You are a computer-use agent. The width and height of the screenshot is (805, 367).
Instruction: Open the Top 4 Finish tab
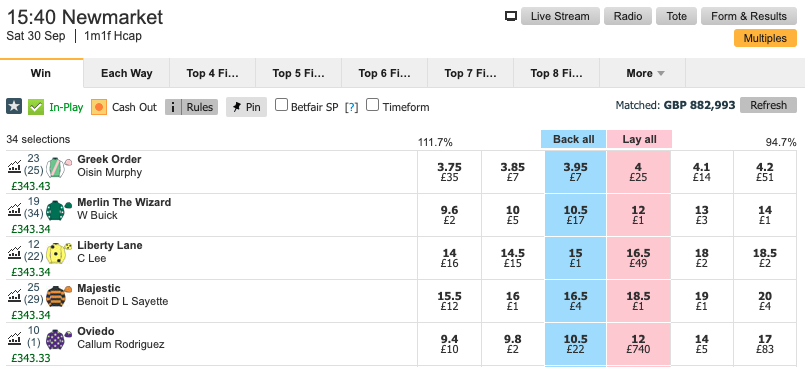(x=213, y=73)
